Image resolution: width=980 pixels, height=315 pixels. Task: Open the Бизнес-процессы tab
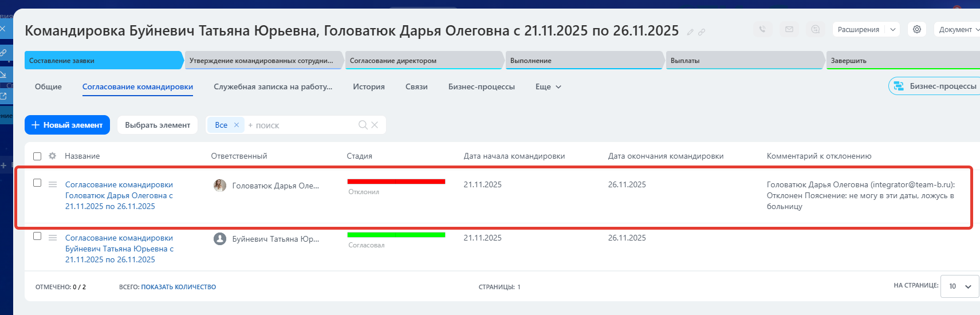coord(482,86)
